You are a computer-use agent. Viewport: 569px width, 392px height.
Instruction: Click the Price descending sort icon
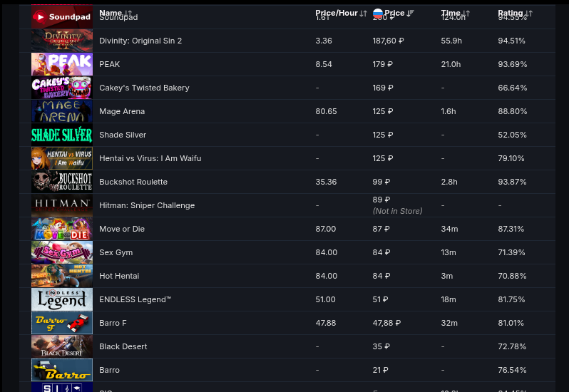410,14
